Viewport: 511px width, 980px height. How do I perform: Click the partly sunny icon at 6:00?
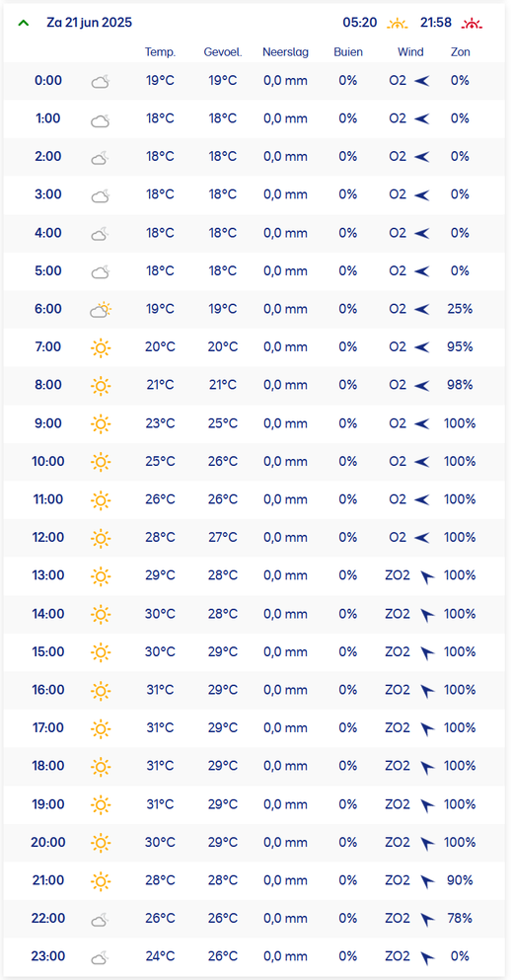tap(101, 309)
